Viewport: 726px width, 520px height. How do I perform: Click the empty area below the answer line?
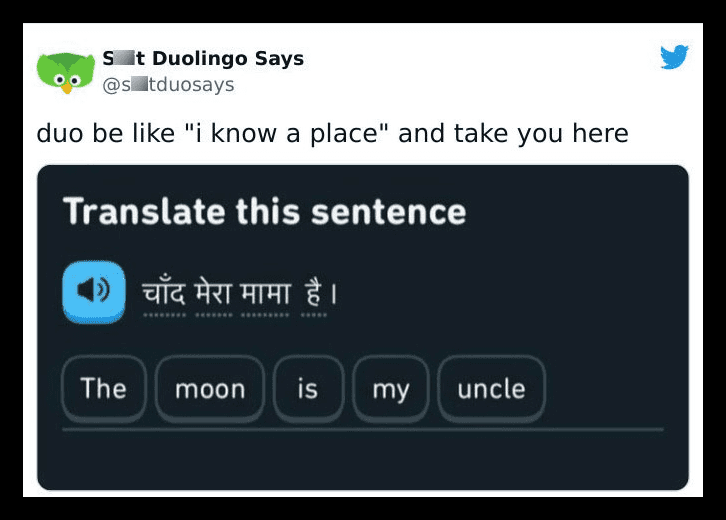(x=363, y=460)
